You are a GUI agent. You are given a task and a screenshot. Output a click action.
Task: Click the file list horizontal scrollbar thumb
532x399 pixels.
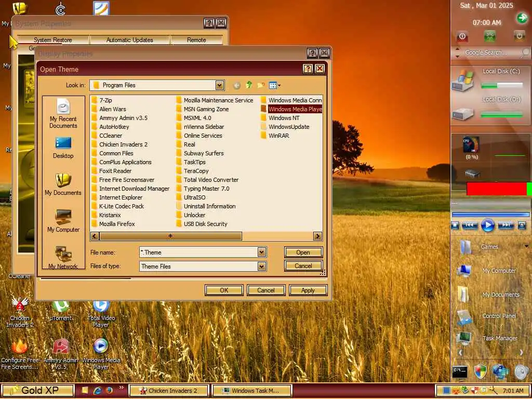(170, 236)
